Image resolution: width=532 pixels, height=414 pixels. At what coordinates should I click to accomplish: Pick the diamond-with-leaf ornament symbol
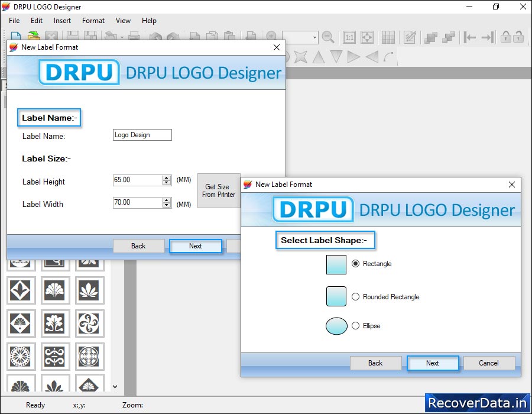pos(20,290)
